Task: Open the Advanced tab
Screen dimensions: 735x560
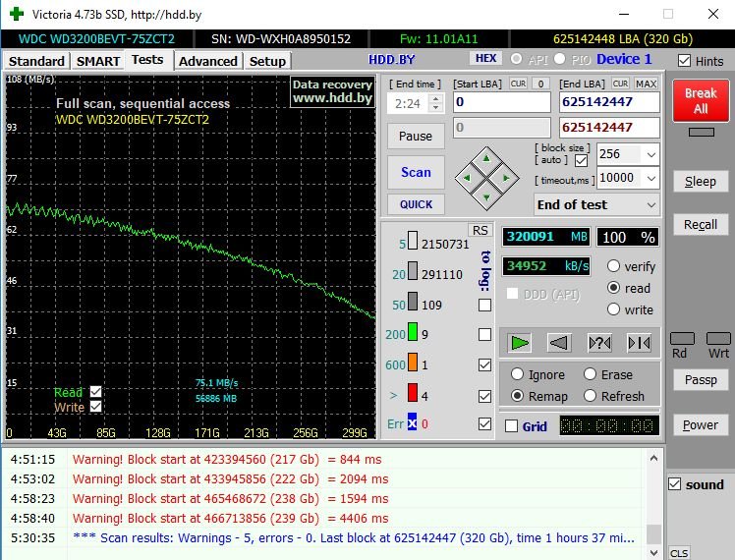Action: [208, 61]
